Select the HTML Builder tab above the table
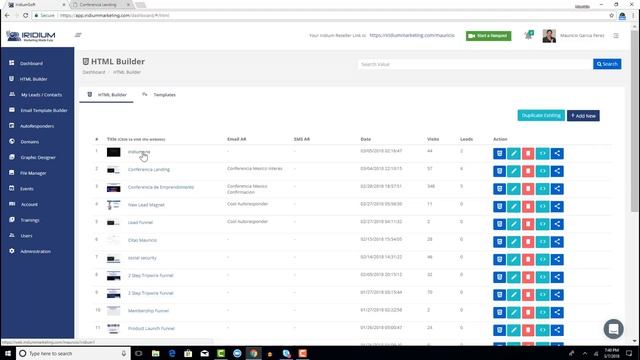The image size is (640, 360). tap(107, 95)
